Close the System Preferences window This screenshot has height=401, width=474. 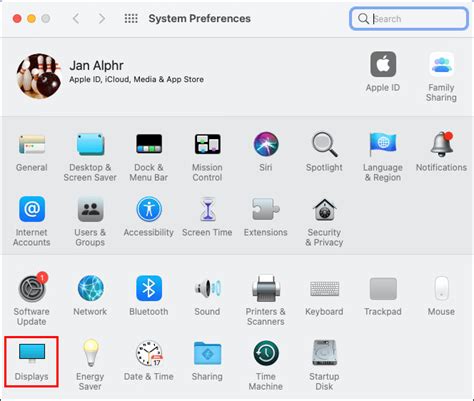17,19
